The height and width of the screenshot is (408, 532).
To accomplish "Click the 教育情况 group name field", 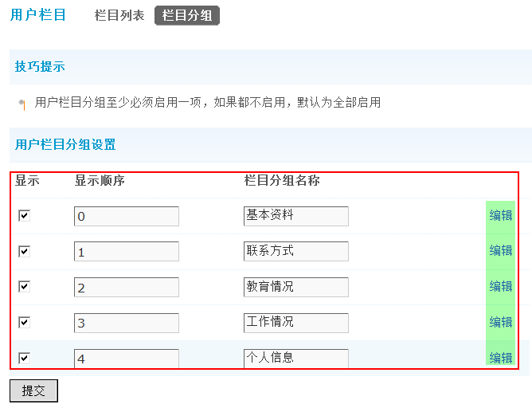I will click(x=296, y=288).
